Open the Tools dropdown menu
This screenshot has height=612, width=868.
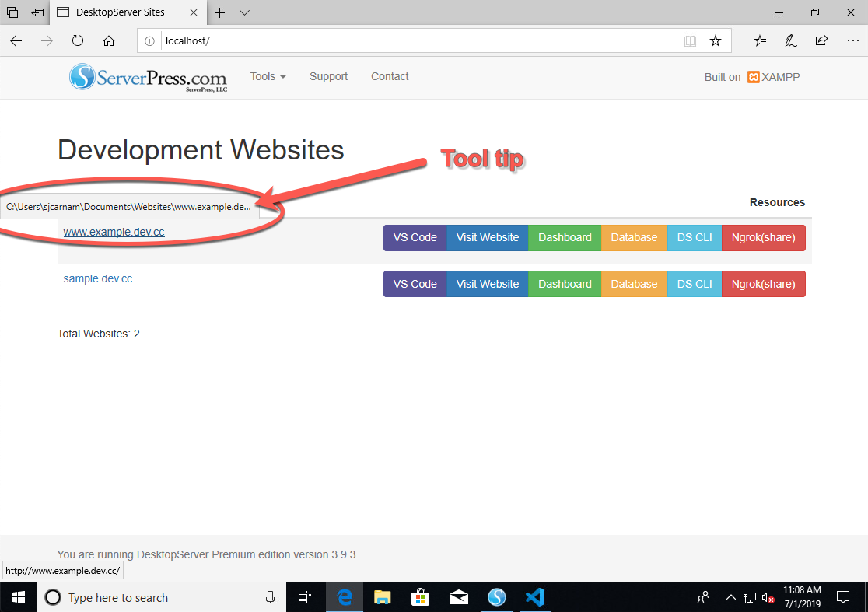[268, 76]
